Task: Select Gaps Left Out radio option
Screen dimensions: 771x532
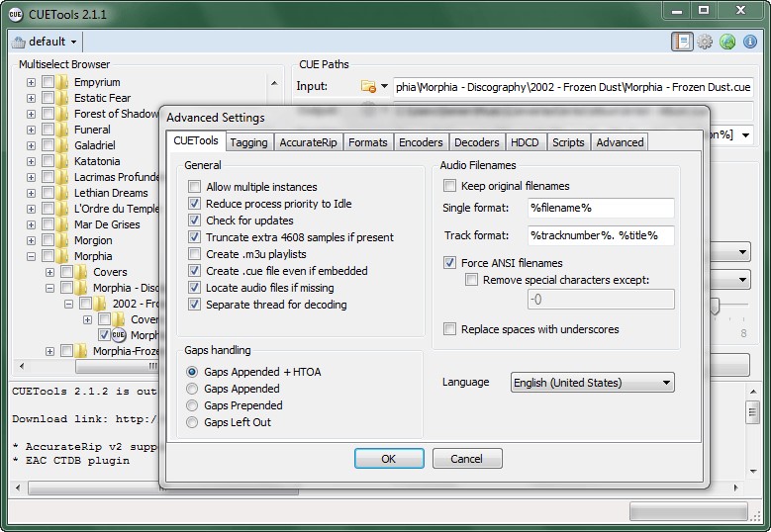Action: (x=192, y=422)
